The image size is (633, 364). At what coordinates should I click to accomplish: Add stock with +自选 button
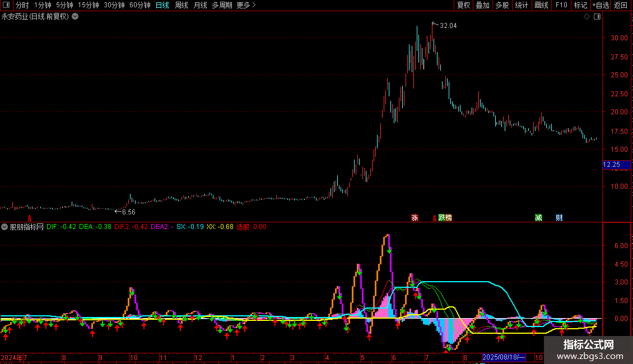[x=601, y=5]
